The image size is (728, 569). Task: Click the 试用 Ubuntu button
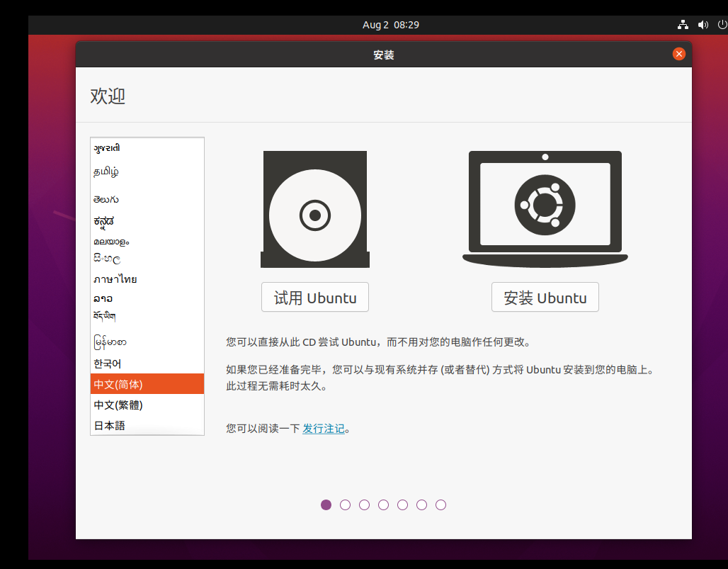[315, 298]
